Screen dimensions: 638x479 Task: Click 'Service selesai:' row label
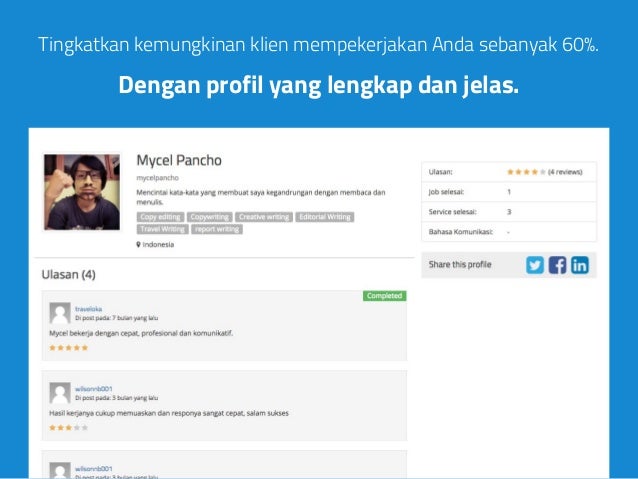point(452,212)
